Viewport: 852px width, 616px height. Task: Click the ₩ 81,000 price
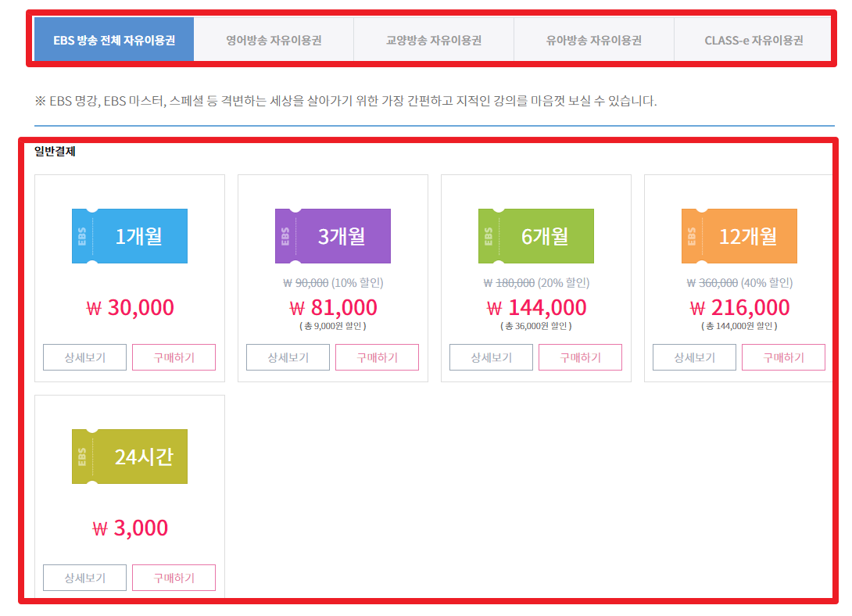[x=333, y=307]
